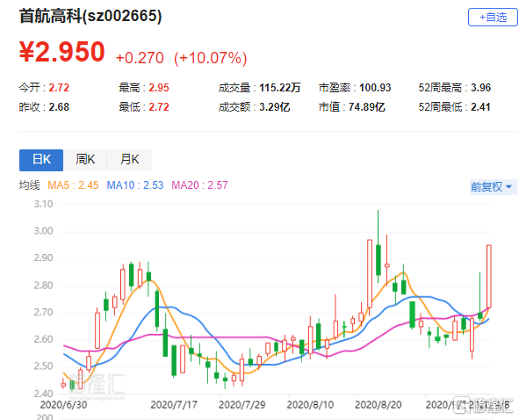Click the 市盈率 value 100.93
This screenshot has width=519, height=420.
coord(375,88)
